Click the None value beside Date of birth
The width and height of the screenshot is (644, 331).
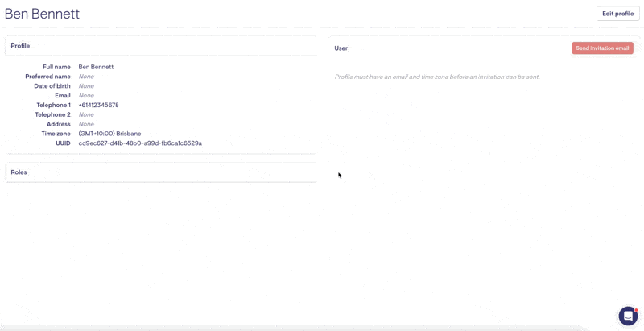pyautogui.click(x=86, y=86)
